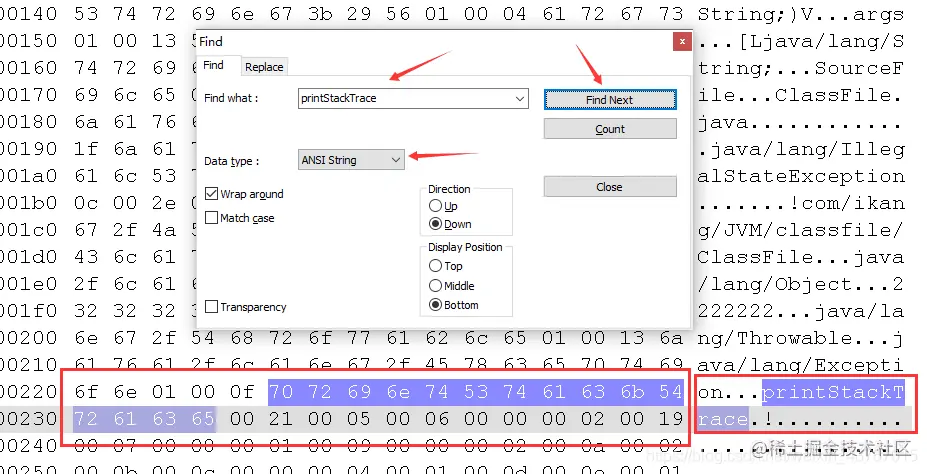Click hex byte 0f before the highlighted match
The image size is (927, 474).
click(242, 392)
